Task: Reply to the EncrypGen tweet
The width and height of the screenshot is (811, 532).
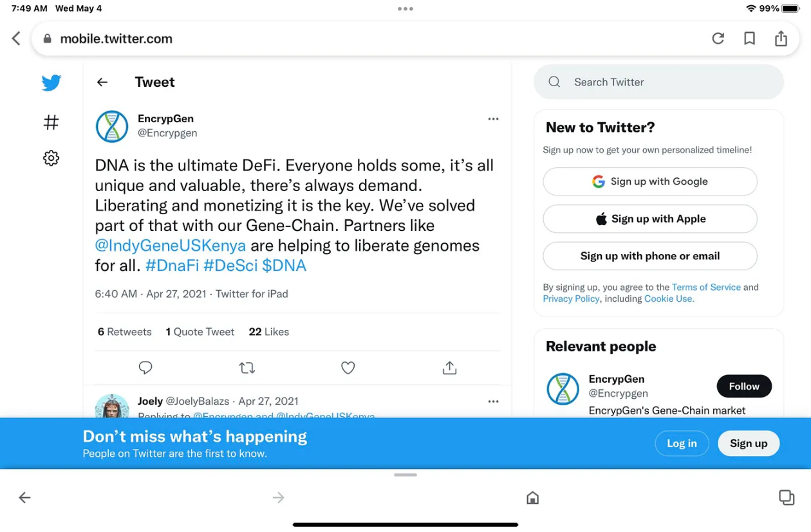Action: (x=145, y=367)
